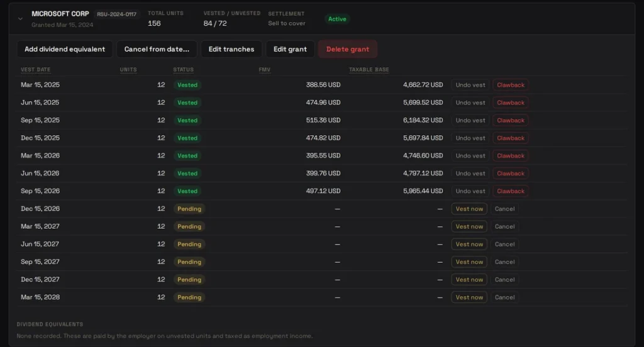The image size is (644, 347).
Task: Vest now the Dec 15, 2027 tranche
Action: tap(469, 279)
